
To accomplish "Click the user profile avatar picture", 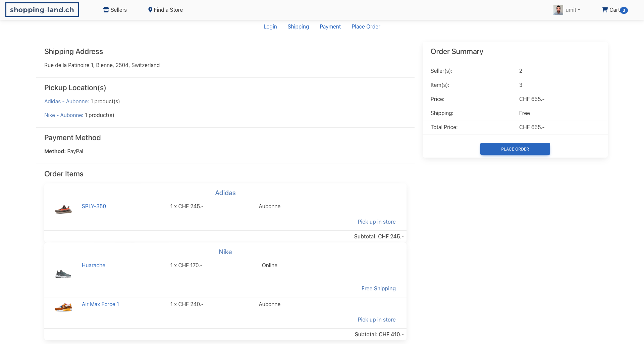I will click(x=558, y=10).
